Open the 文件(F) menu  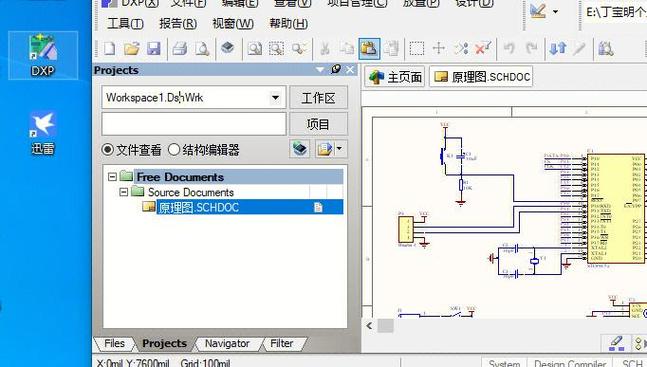click(188, 2)
